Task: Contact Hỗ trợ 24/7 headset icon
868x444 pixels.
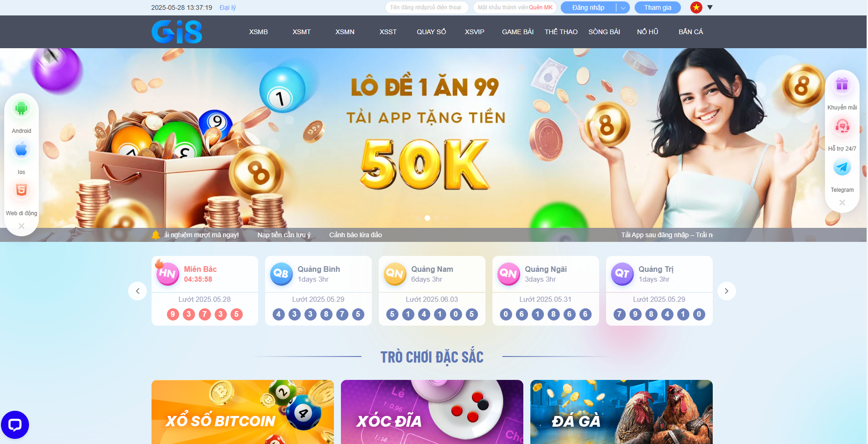Action: coord(842,126)
